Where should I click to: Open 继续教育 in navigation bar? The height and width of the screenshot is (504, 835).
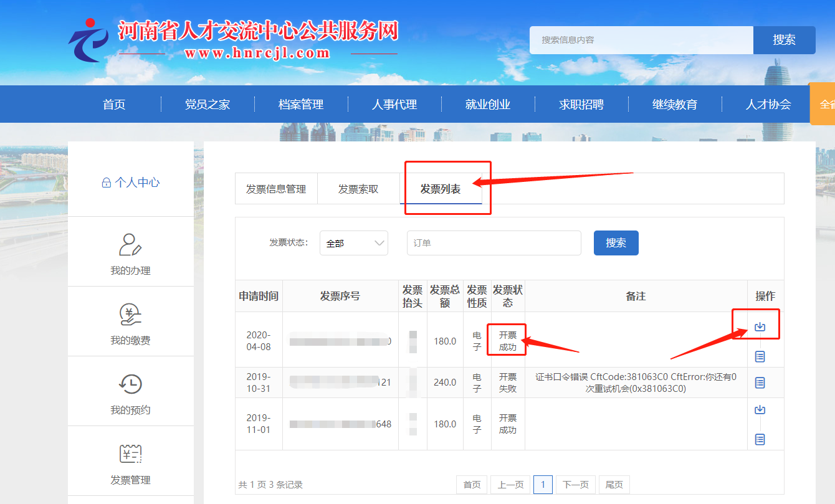tap(675, 104)
